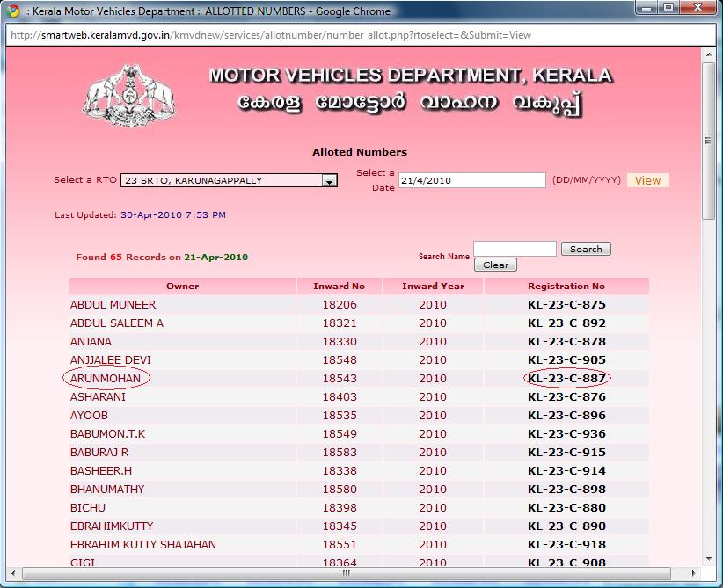This screenshot has height=588, width=723.
Task: Click vertical scrollbar down arrow
Action: point(709,559)
